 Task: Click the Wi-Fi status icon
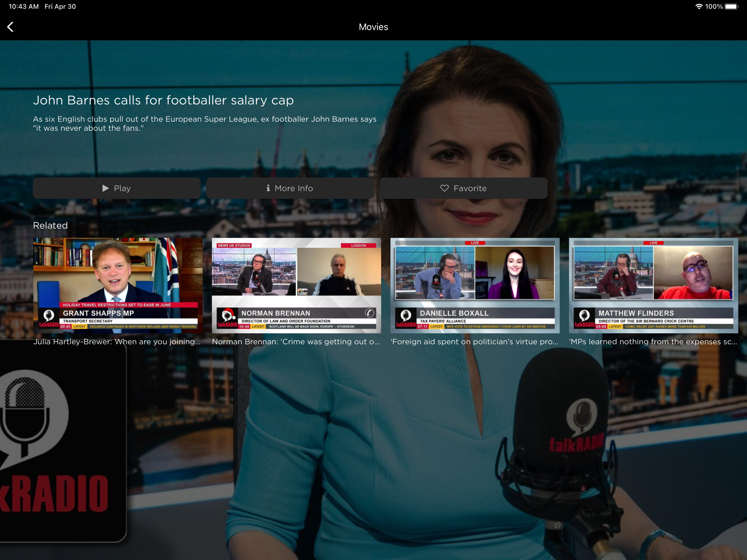click(699, 6)
